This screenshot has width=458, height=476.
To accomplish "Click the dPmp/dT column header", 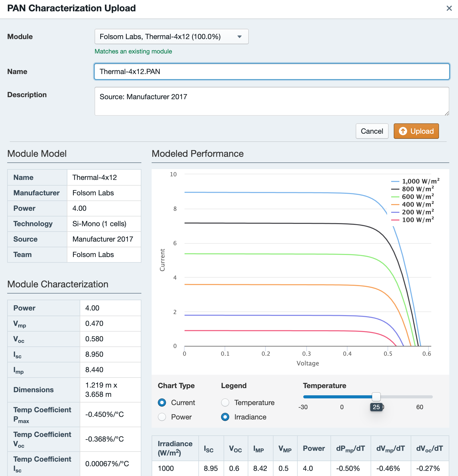I will click(351, 448).
